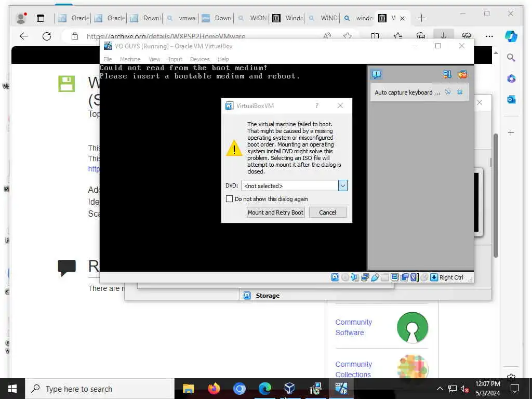Click the audio indicator in VM status bar
This screenshot has height=399, width=532.
point(355,277)
